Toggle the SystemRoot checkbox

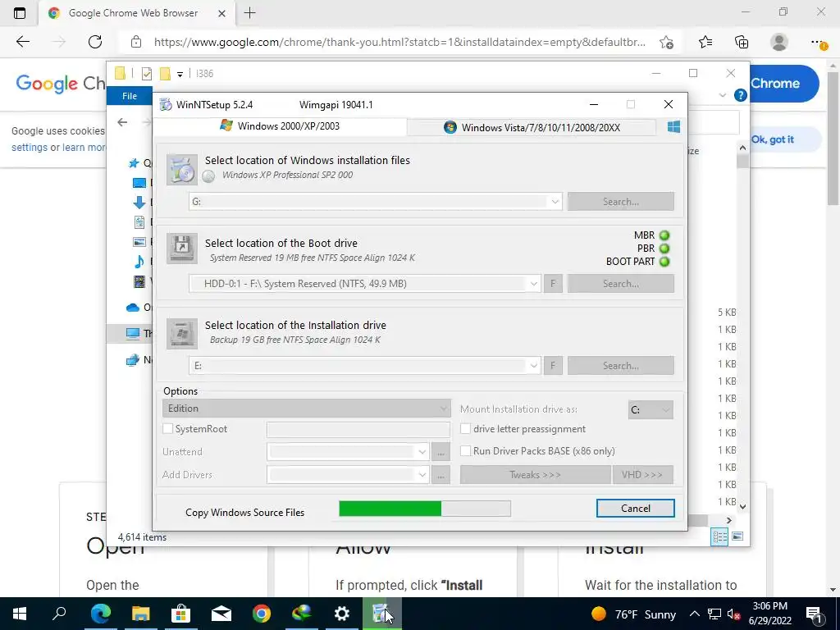click(167, 428)
